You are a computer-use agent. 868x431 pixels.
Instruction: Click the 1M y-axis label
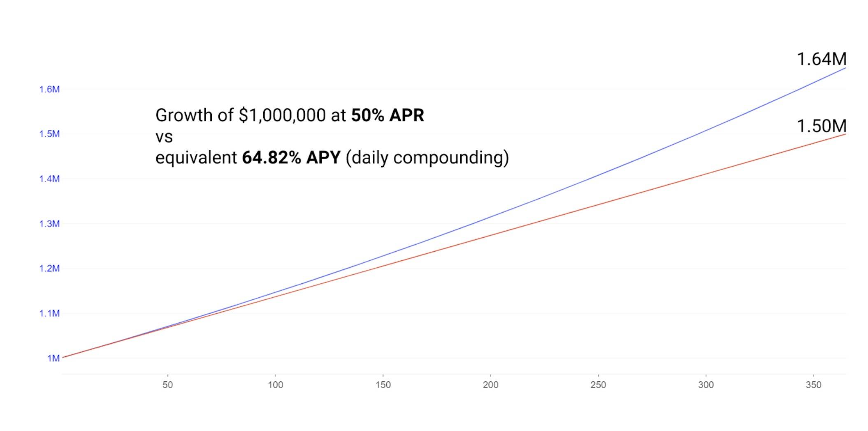coord(53,358)
